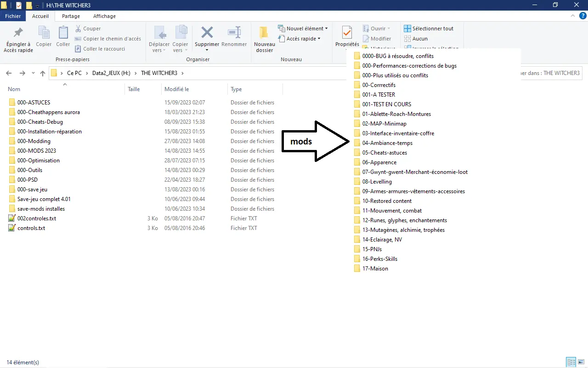Click the Supprimer delete icon
This screenshot has width=588, height=368.
tap(207, 33)
